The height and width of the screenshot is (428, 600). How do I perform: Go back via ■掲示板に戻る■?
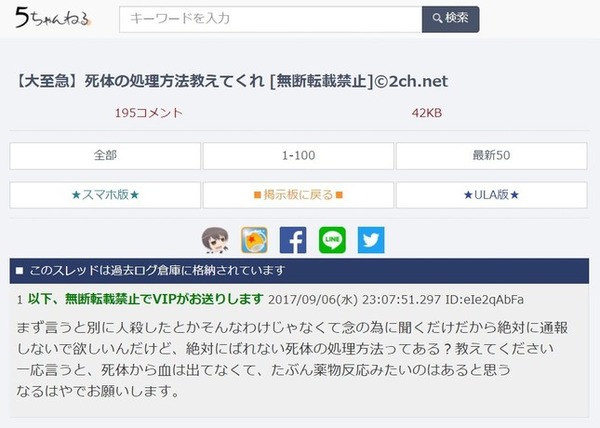298,195
